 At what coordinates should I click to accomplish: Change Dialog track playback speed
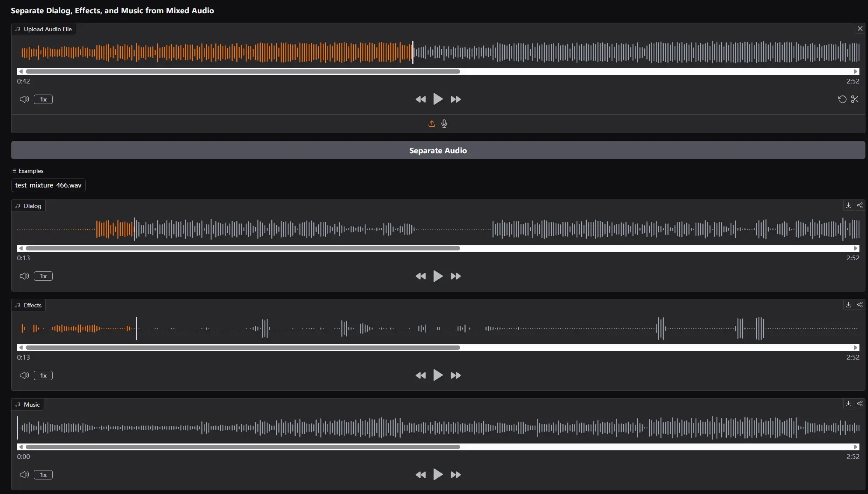coord(43,276)
